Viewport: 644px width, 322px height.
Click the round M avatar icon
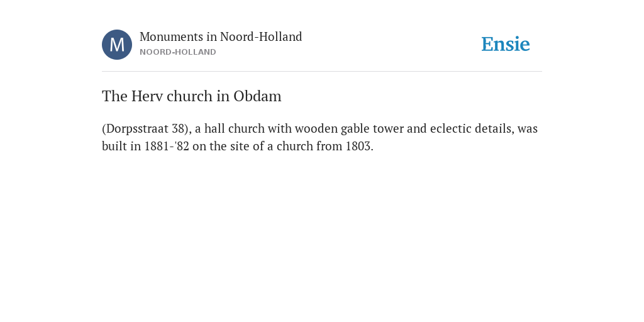click(x=117, y=45)
